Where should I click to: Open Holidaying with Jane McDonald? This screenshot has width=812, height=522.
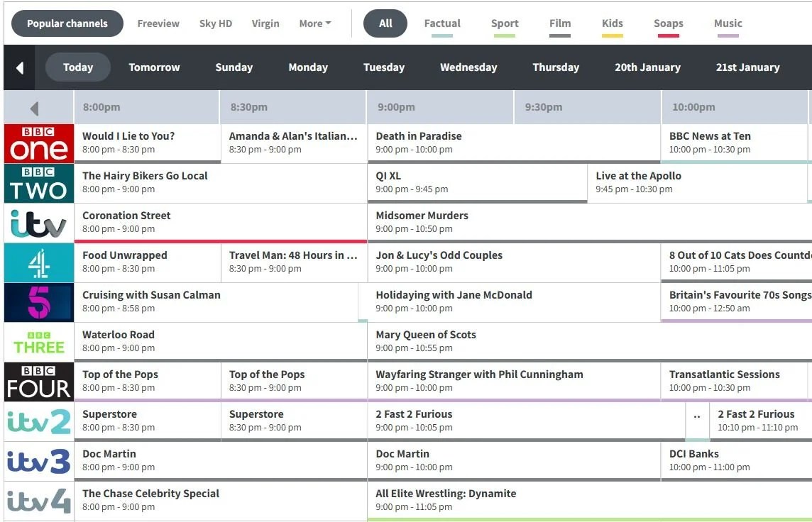(x=514, y=302)
